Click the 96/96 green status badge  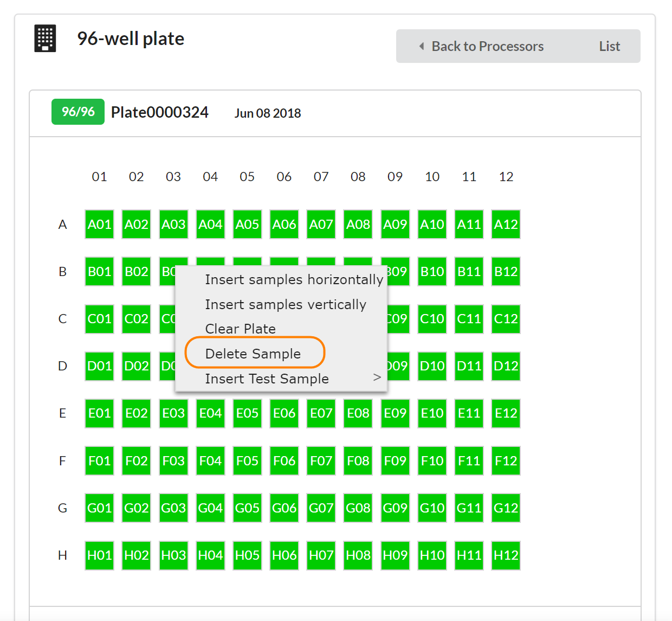(x=78, y=112)
